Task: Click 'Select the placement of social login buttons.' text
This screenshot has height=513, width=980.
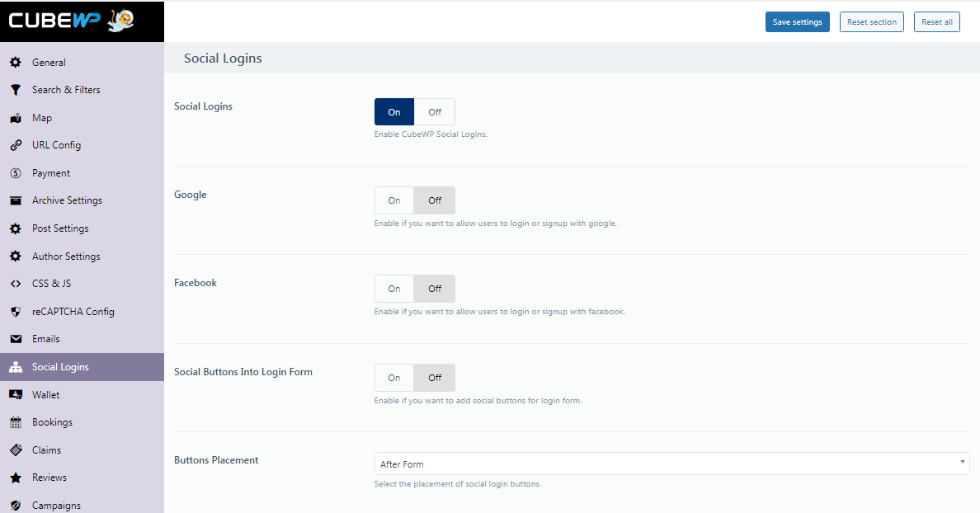Action: [x=458, y=484]
